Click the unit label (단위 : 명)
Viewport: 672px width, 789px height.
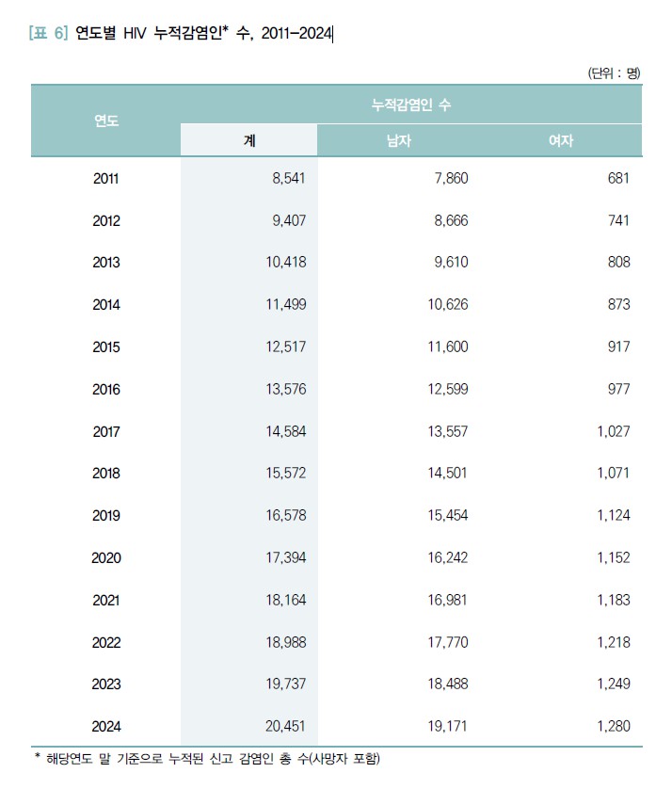click(x=613, y=72)
